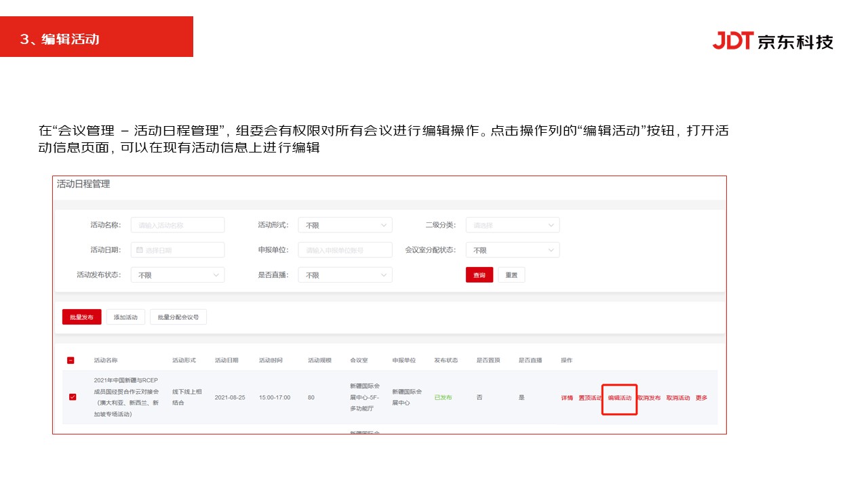Screen dimensions: 868x488
Task: Click the 活动形式 column header
Action: pyautogui.click(x=184, y=361)
